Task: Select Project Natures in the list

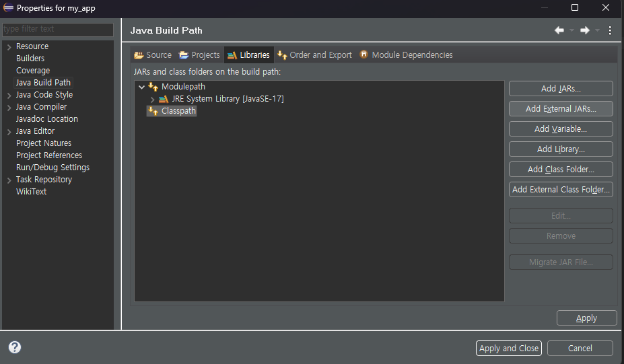Action: pos(44,143)
